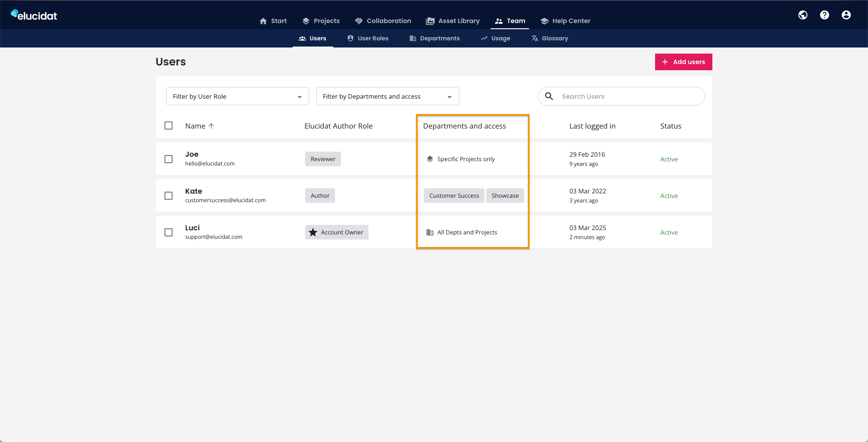Screen dimensions: 868x442
Task: Open the Filter by User Role dropdown
Action: (x=238, y=96)
